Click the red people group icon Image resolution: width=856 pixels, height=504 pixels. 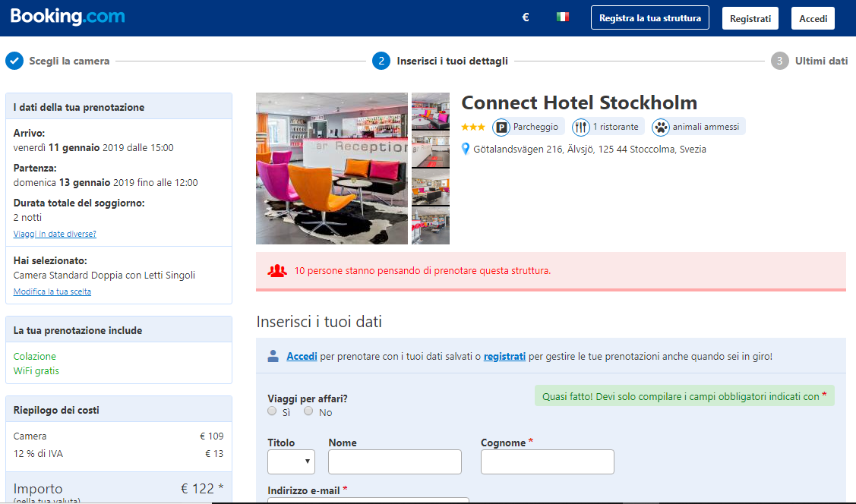coord(276,270)
